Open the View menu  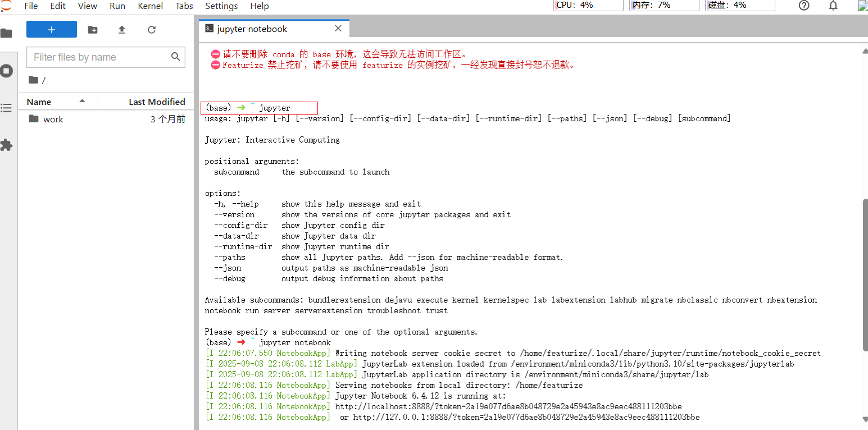click(x=87, y=6)
